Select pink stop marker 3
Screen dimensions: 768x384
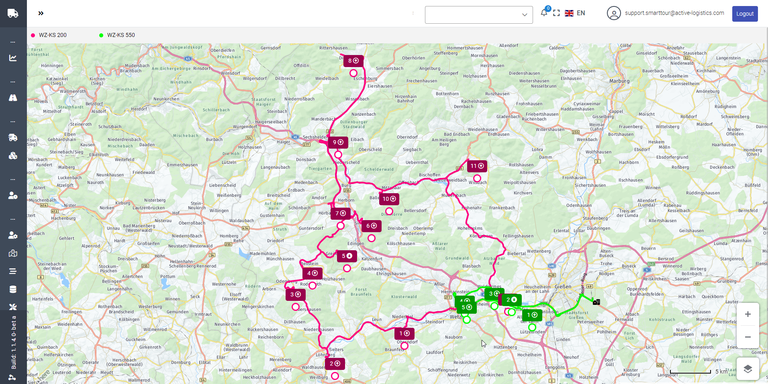(x=296, y=294)
